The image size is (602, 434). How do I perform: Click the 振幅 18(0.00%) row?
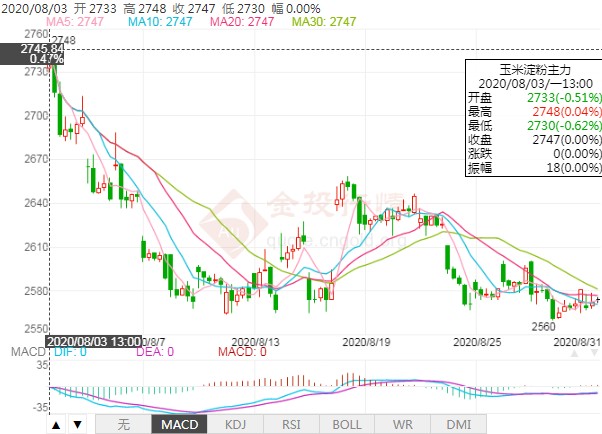tap(534, 168)
